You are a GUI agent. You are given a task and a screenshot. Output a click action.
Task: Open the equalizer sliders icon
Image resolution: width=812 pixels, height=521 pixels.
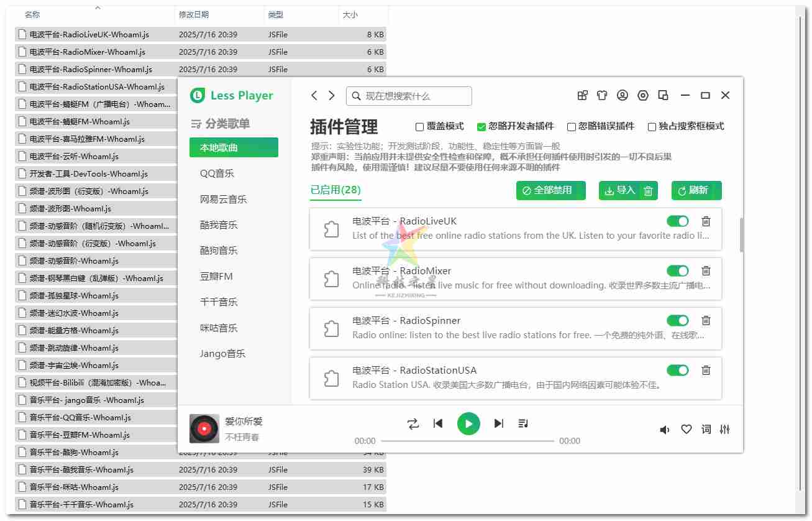[x=724, y=429]
